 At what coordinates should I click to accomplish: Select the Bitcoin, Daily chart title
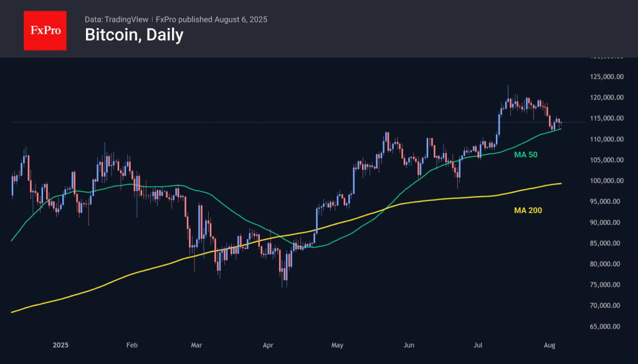[134, 35]
